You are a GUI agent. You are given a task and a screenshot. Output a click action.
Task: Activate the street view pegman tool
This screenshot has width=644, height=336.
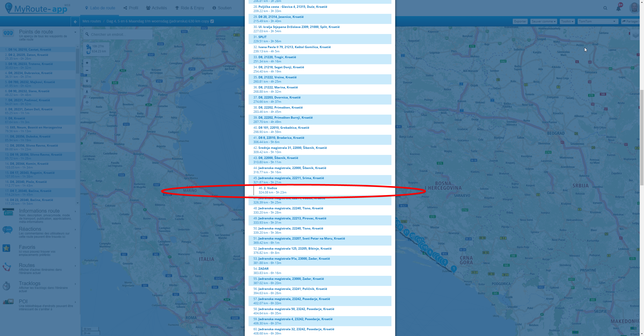[87, 91]
